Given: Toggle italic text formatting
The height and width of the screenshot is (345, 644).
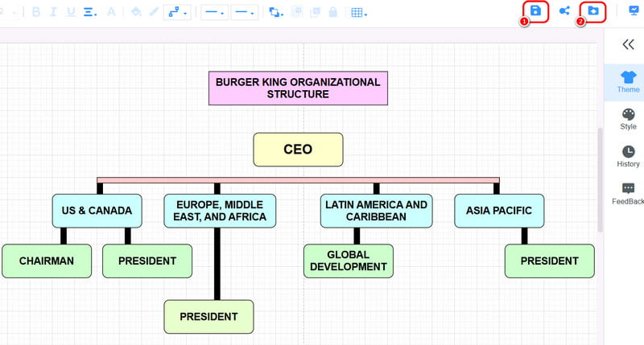Looking at the screenshot, I should pos(53,12).
